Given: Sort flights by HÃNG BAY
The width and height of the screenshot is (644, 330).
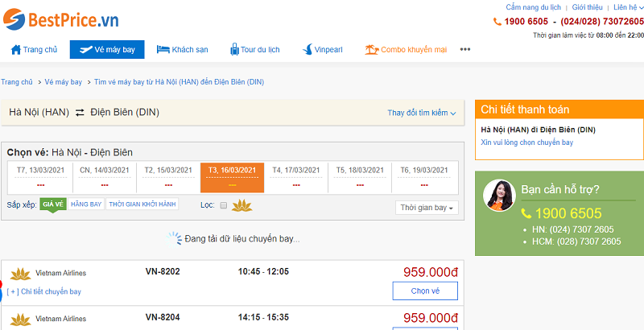Looking at the screenshot, I should [86, 204].
